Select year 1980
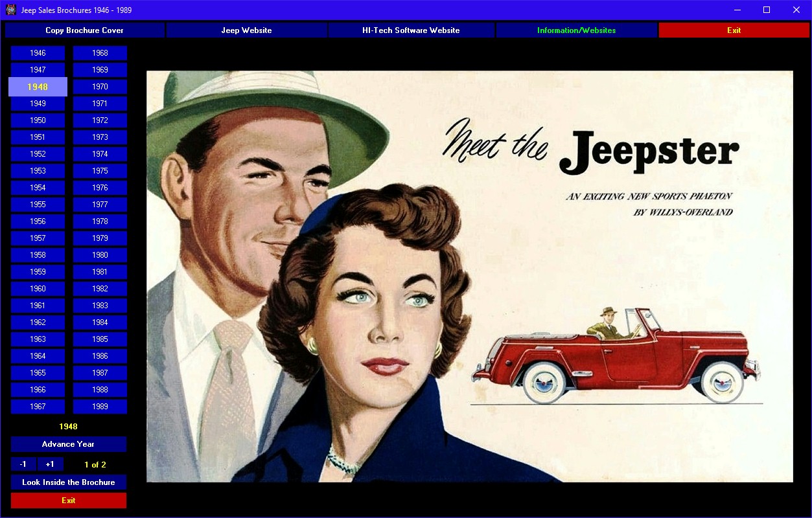 coord(100,255)
